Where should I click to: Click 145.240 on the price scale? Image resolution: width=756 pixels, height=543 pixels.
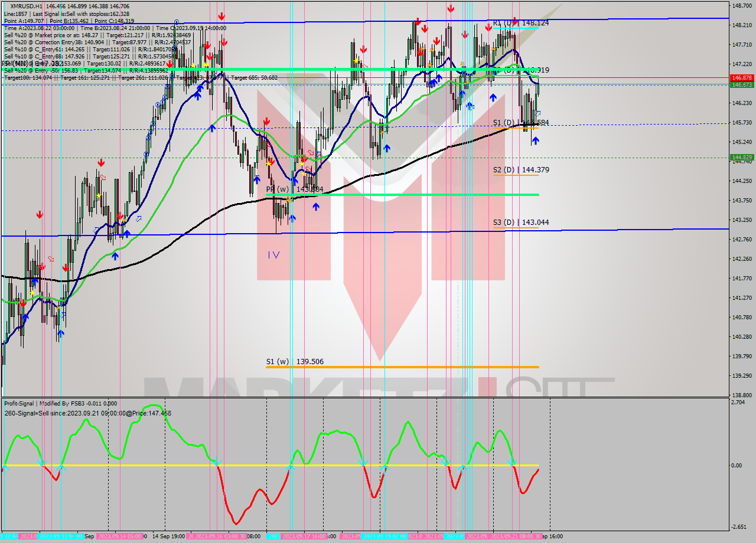point(742,142)
